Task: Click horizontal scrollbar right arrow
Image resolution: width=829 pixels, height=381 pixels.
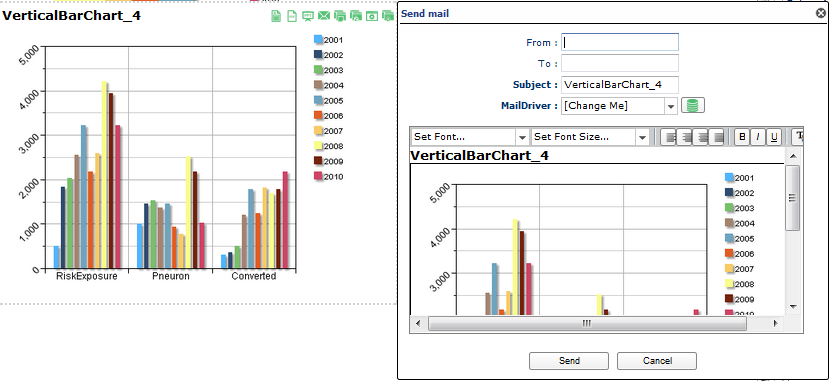Action: pos(776,323)
